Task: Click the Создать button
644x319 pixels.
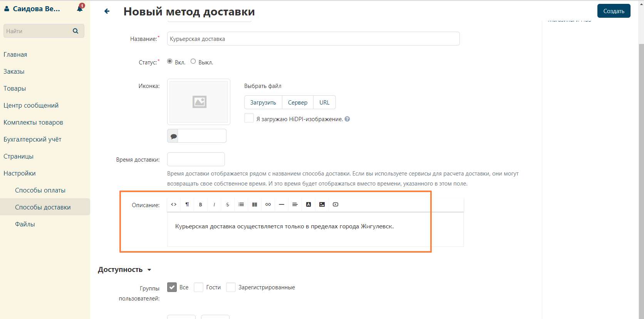Action: point(614,11)
